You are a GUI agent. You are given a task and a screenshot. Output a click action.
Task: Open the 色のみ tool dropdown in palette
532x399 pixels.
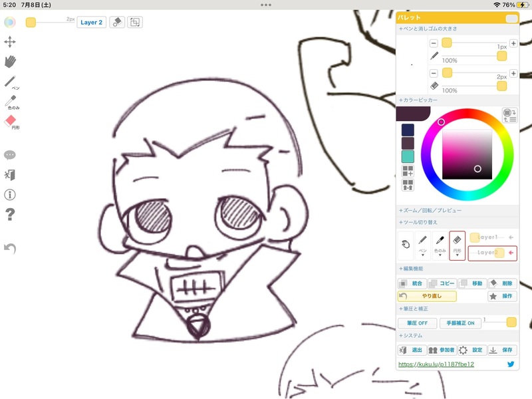[x=440, y=246]
